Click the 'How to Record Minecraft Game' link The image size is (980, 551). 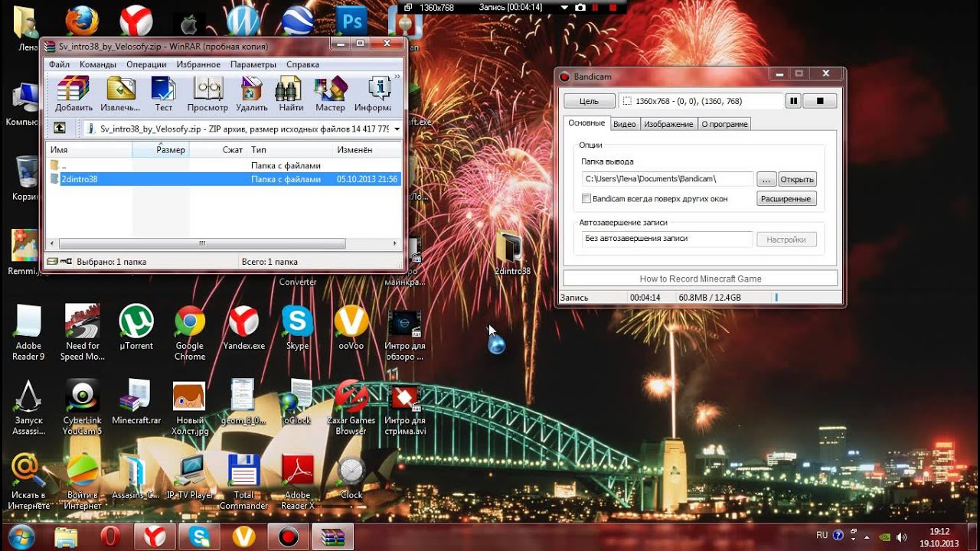(701, 279)
